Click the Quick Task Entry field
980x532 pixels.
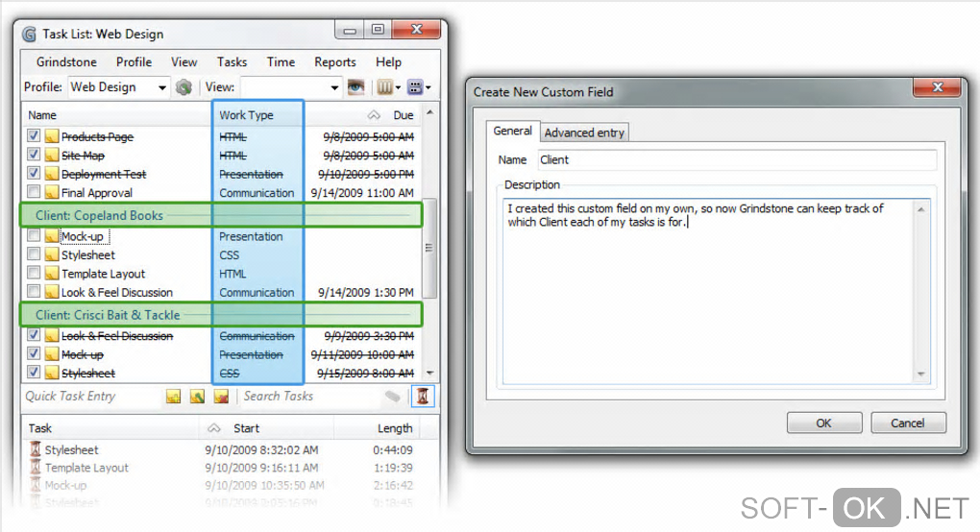92,396
